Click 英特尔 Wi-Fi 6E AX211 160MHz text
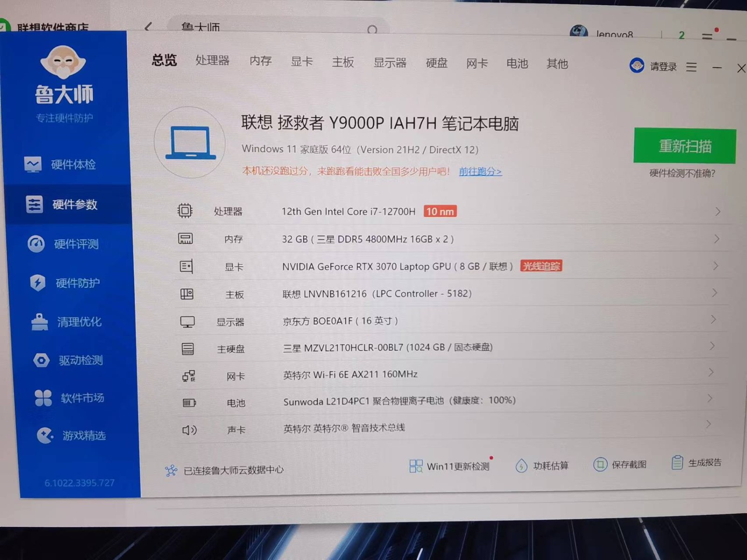The width and height of the screenshot is (747, 560). click(x=350, y=374)
